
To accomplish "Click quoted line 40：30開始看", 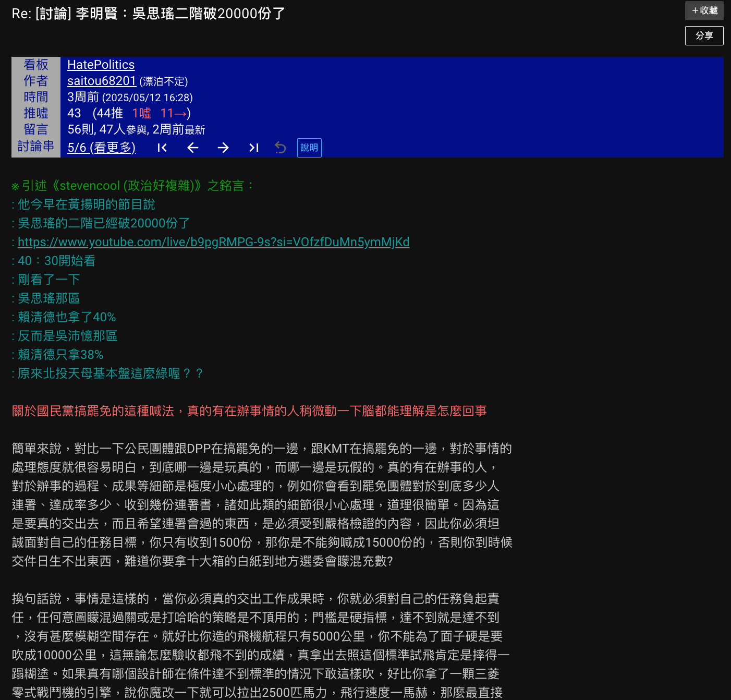I will pyautogui.click(x=54, y=261).
